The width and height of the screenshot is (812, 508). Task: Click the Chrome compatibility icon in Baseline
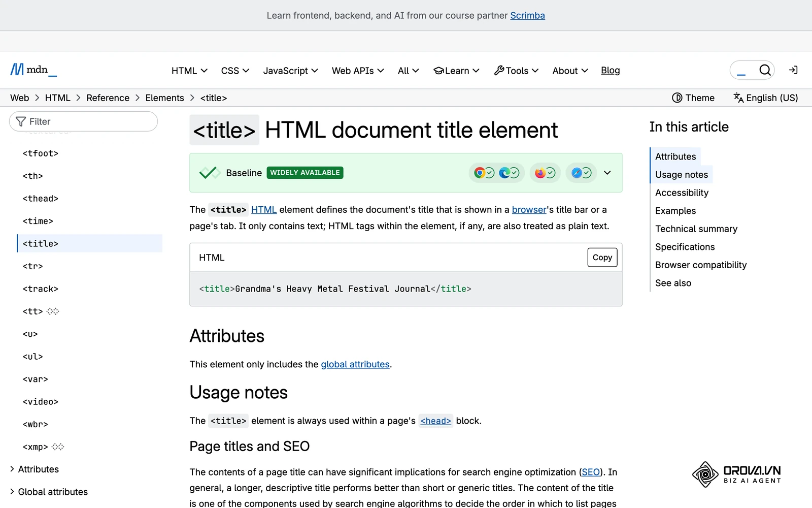tap(480, 173)
